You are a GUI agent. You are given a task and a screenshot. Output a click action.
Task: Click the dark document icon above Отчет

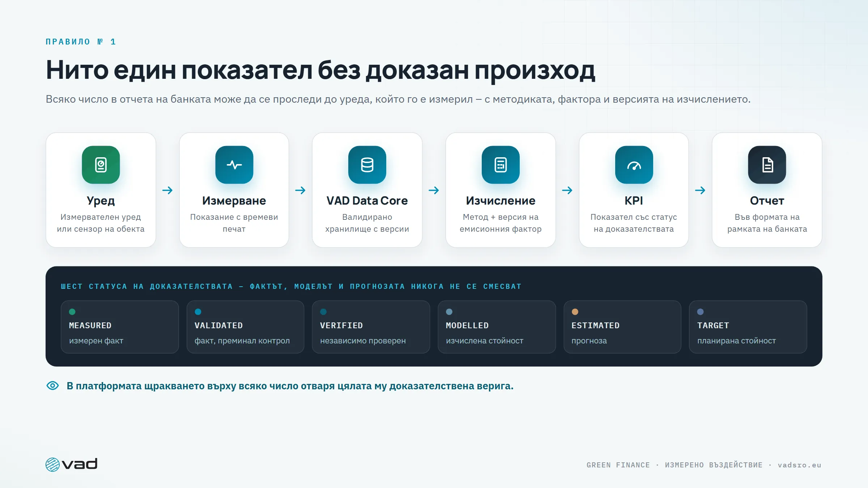(x=767, y=165)
